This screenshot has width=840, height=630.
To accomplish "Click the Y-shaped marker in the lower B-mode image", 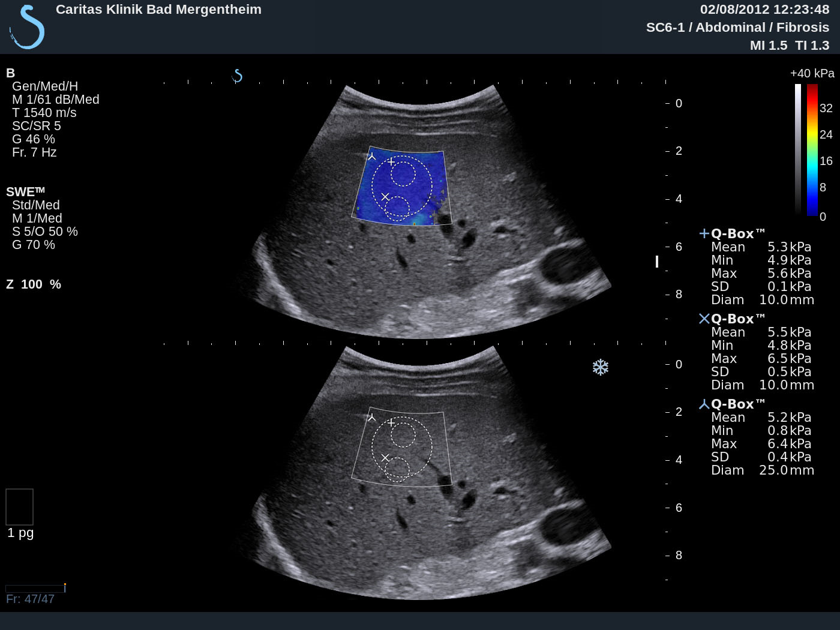I will coord(372,418).
